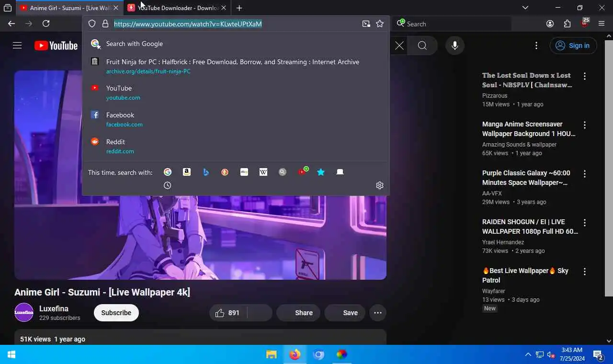The height and width of the screenshot is (364, 613).
Task: Click the Sign in button
Action: (573, 45)
